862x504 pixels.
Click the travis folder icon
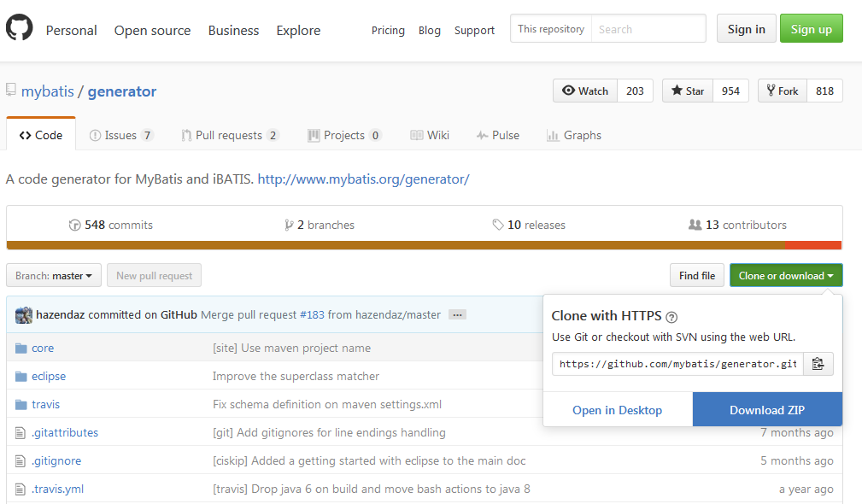[x=21, y=405]
